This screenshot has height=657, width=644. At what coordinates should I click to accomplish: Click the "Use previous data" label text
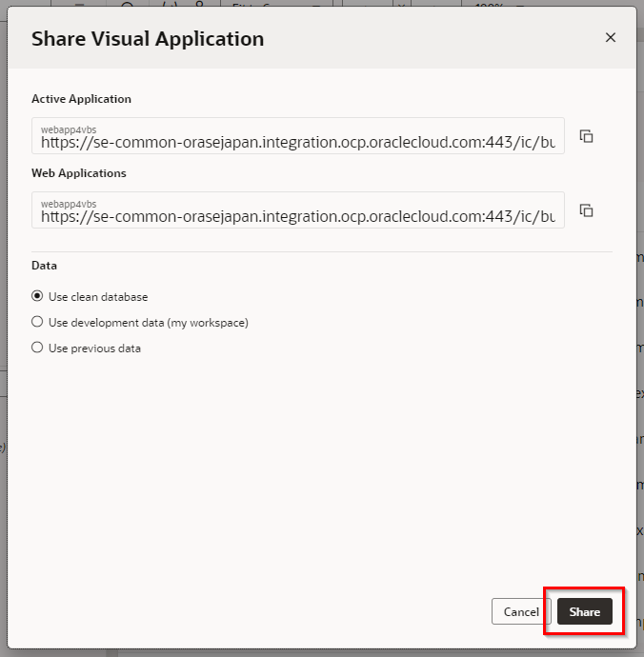point(94,348)
